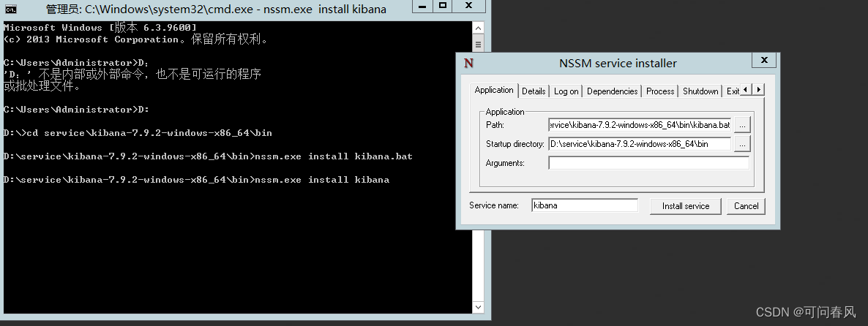
Task: Click the NSSM 'N' title bar icon
Action: point(469,63)
